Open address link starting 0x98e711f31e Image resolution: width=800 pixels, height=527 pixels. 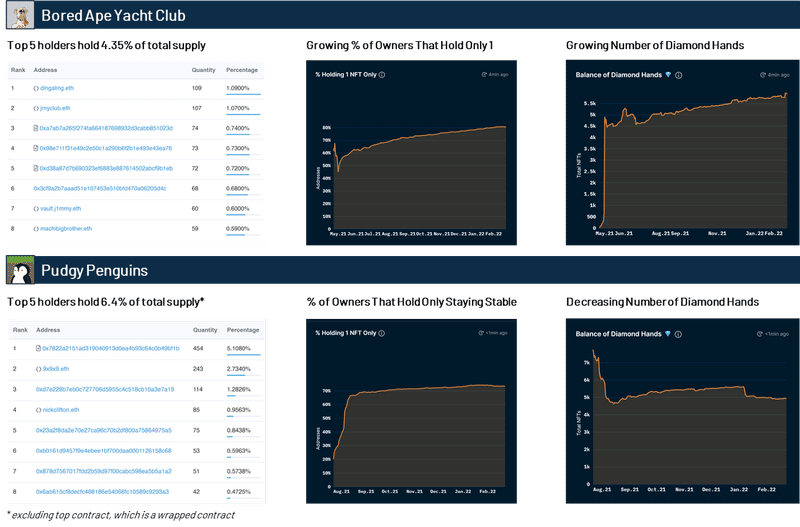click(106, 148)
